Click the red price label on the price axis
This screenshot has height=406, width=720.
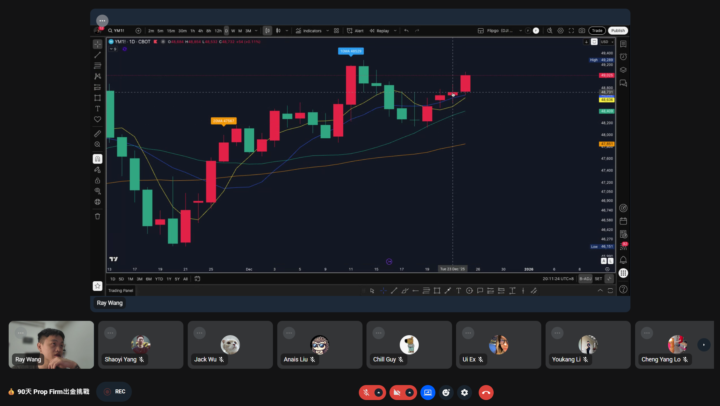(606, 76)
